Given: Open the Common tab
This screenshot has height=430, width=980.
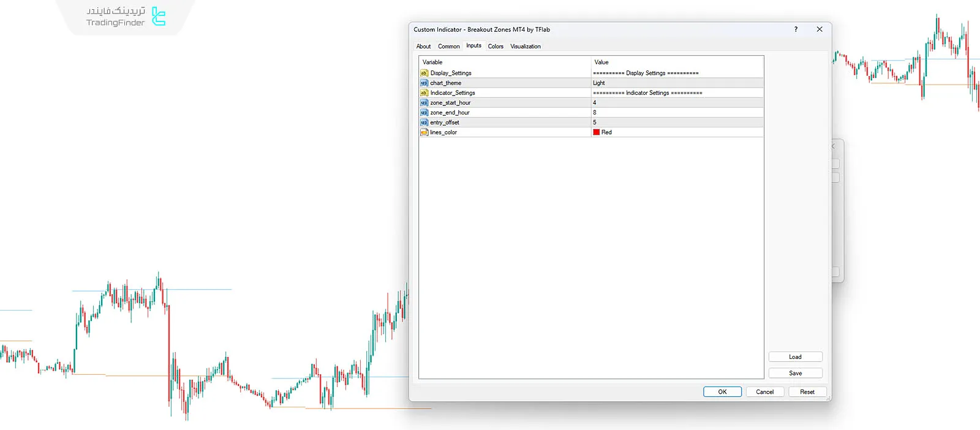Looking at the screenshot, I should tap(448, 47).
